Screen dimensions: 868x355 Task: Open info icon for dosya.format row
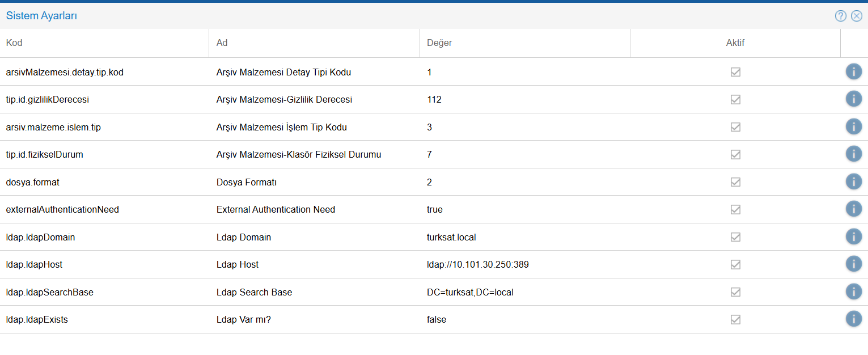853,181
